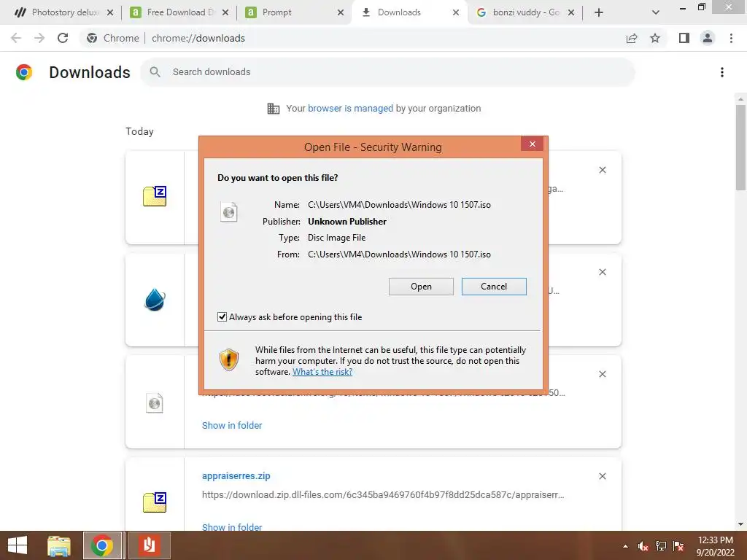Remove the first zip download from list

[x=602, y=170]
